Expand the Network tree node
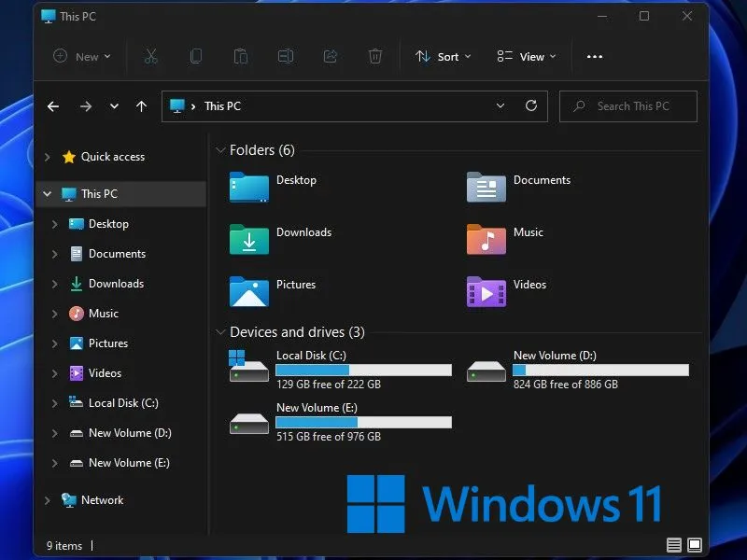Screen dimensions: 747x560 point(48,500)
